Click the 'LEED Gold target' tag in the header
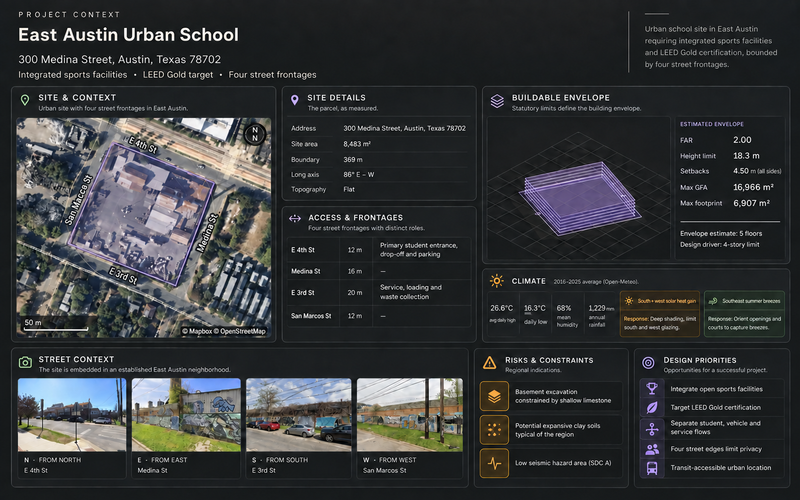Image resolution: width=800 pixels, height=500 pixels. [x=178, y=74]
